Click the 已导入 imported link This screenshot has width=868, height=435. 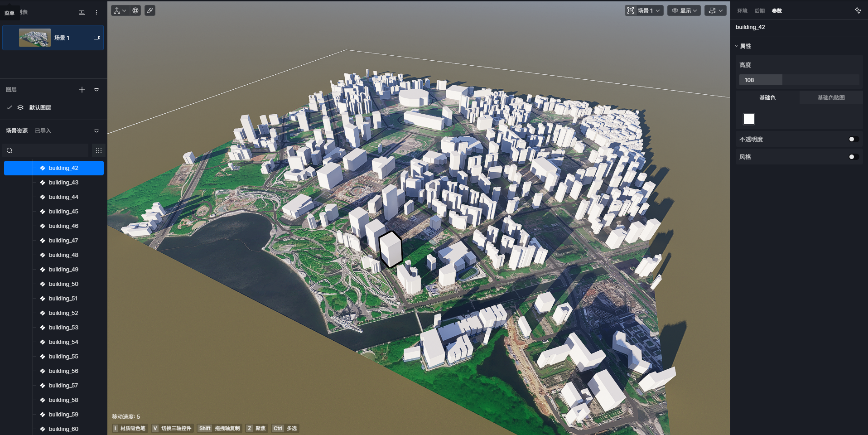43,131
